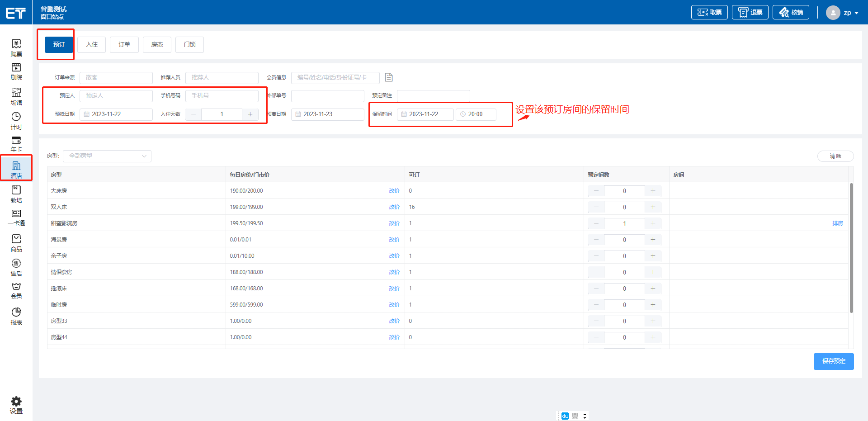Image resolution: width=868 pixels, height=421 pixels.
Task: Click the room table vertical scrollbar
Action: tap(851, 248)
